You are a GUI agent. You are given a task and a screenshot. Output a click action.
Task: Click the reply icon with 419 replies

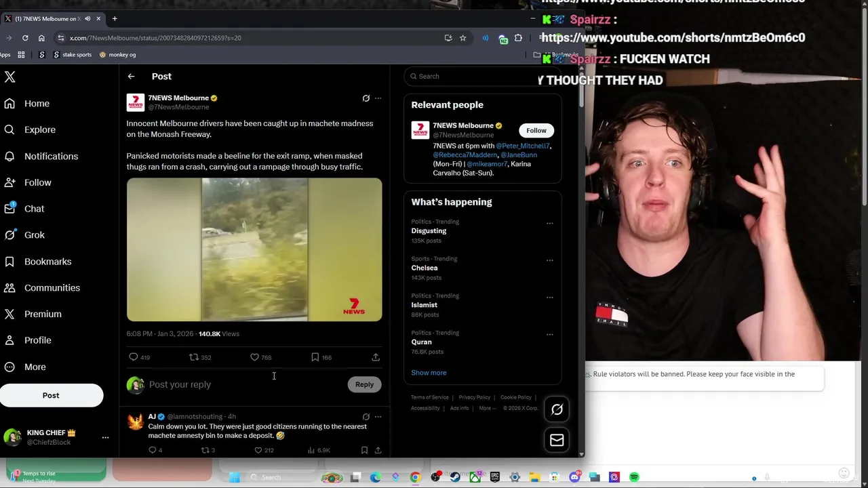pos(134,357)
